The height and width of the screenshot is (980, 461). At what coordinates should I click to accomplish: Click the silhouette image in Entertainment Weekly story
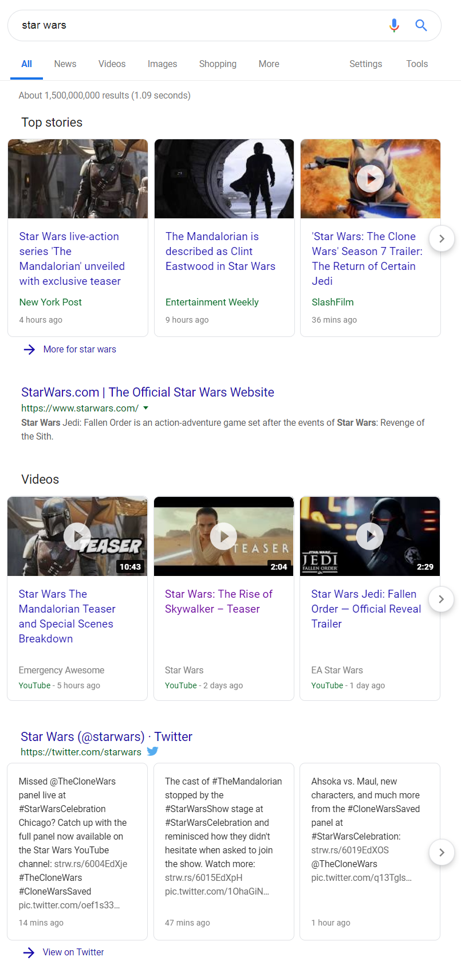[224, 179]
